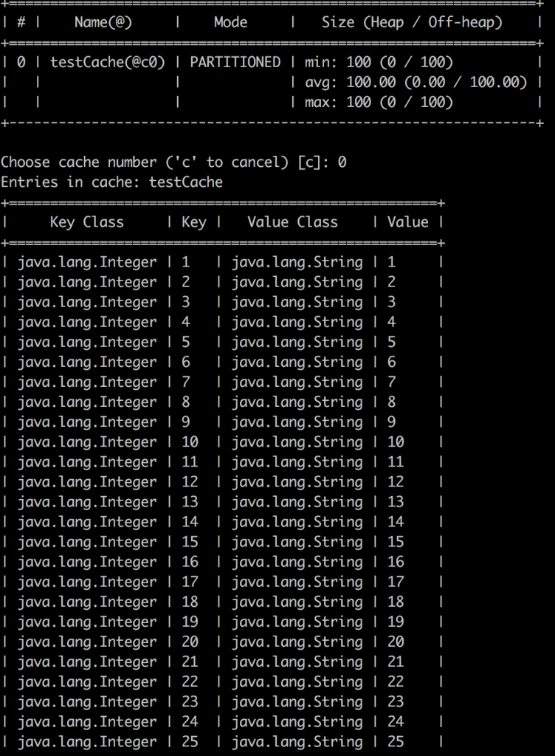Click the Key cell showing 5
The height and width of the screenshot is (756, 555).
click(x=186, y=342)
